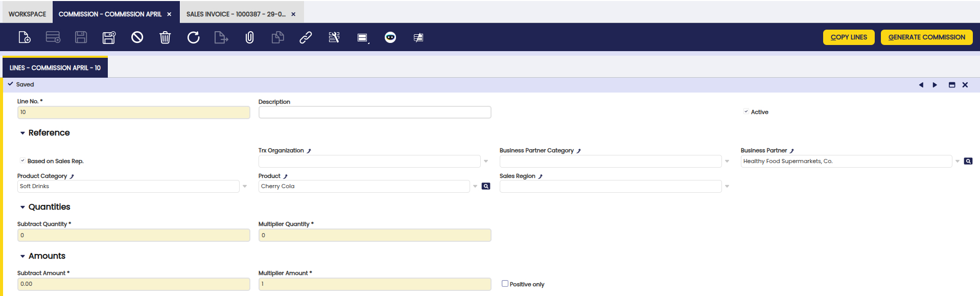The height and width of the screenshot is (296, 980).
Task: Go to next record arrow
Action: coord(935,85)
